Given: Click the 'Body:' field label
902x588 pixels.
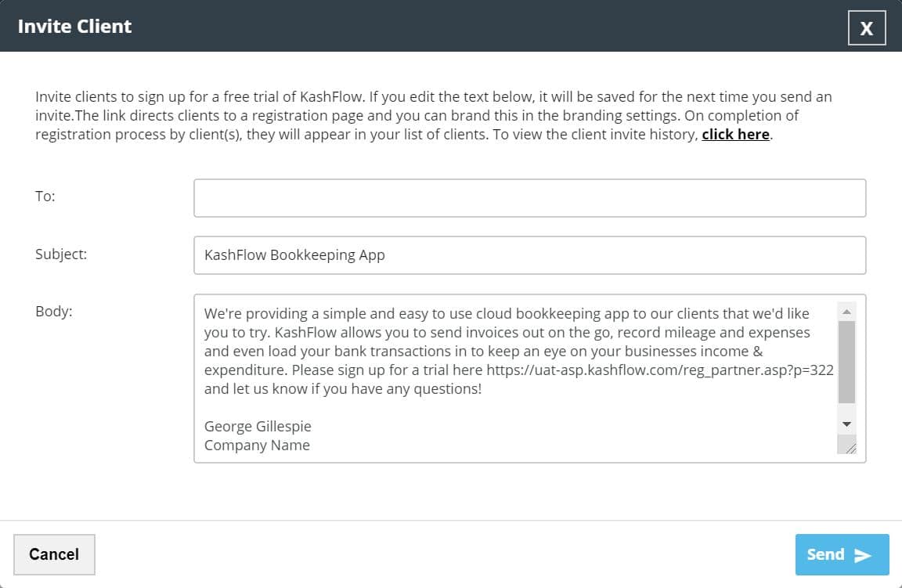Looking at the screenshot, I should tap(53, 312).
